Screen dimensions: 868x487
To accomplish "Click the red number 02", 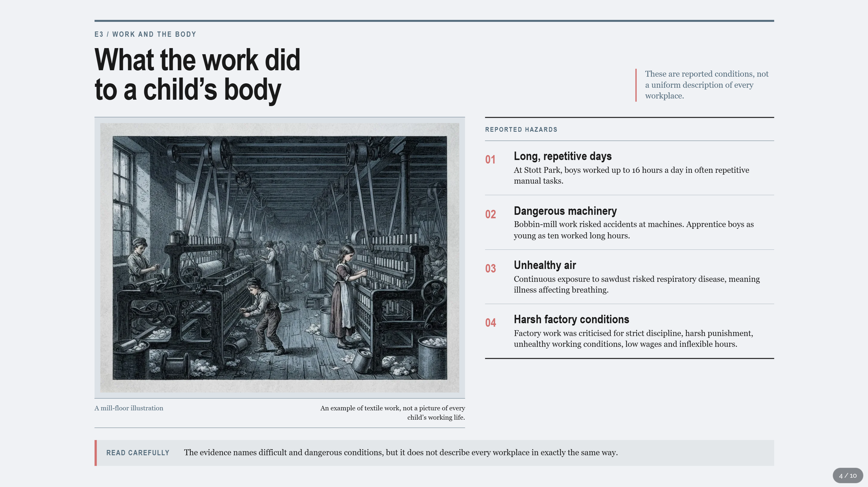I will [491, 214].
